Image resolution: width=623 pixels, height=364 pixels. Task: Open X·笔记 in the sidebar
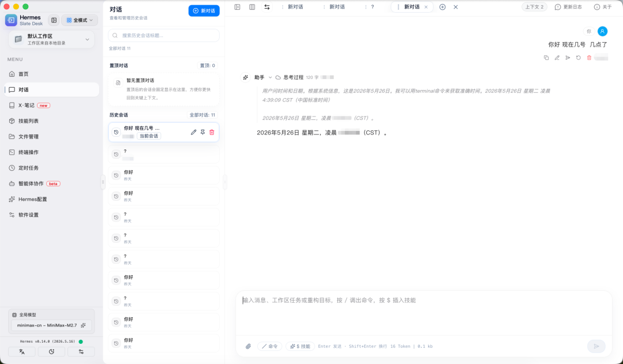coord(52,106)
